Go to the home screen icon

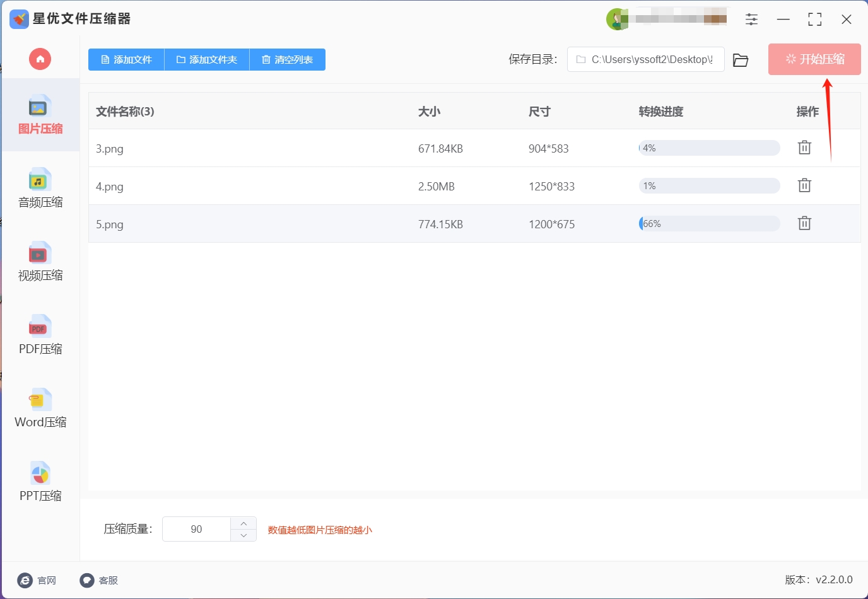point(40,59)
